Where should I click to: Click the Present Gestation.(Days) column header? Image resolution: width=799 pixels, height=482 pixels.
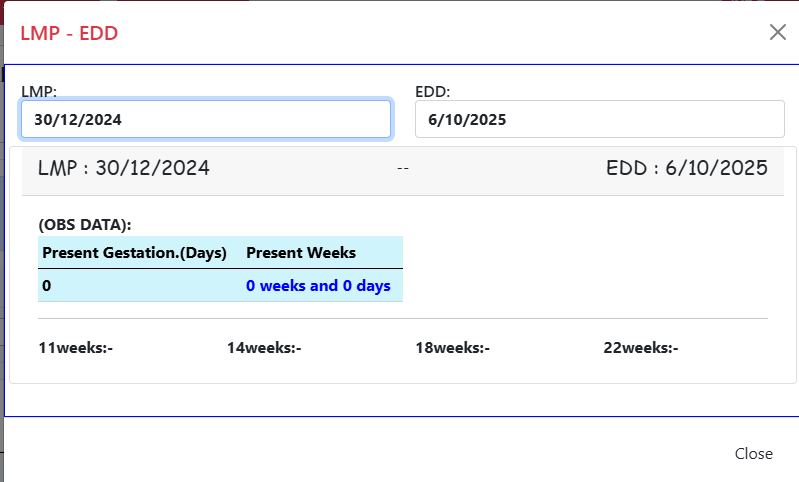(135, 252)
